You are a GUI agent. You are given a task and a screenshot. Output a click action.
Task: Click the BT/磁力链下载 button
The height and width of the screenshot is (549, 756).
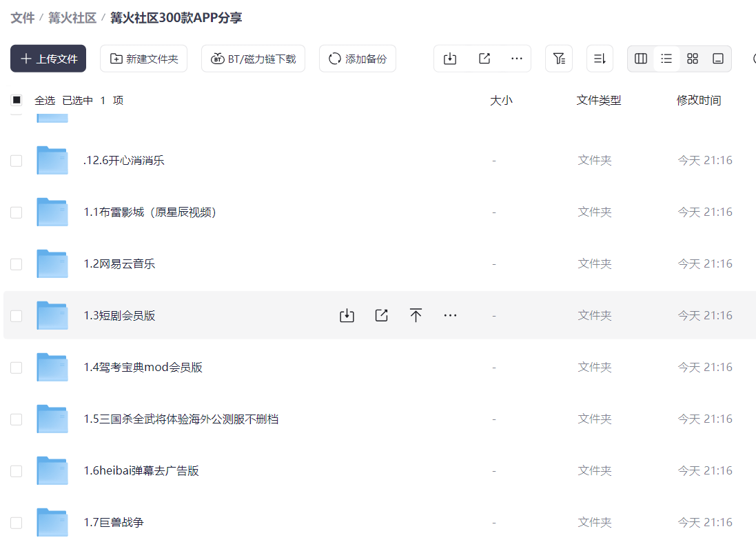(x=253, y=59)
